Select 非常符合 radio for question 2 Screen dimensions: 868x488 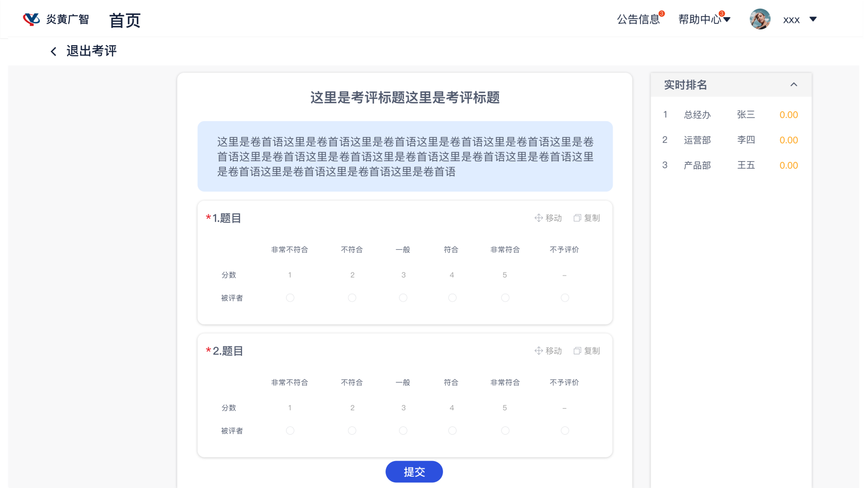coord(505,430)
